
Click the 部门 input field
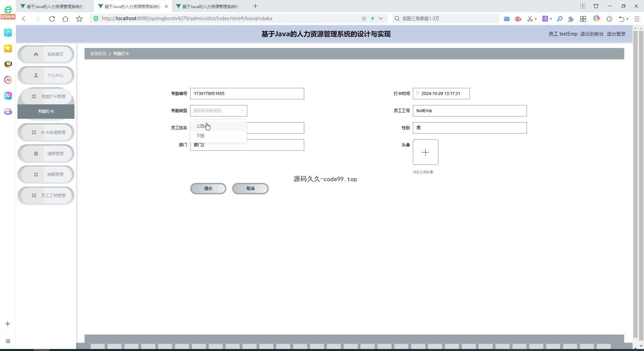pyautogui.click(x=247, y=145)
